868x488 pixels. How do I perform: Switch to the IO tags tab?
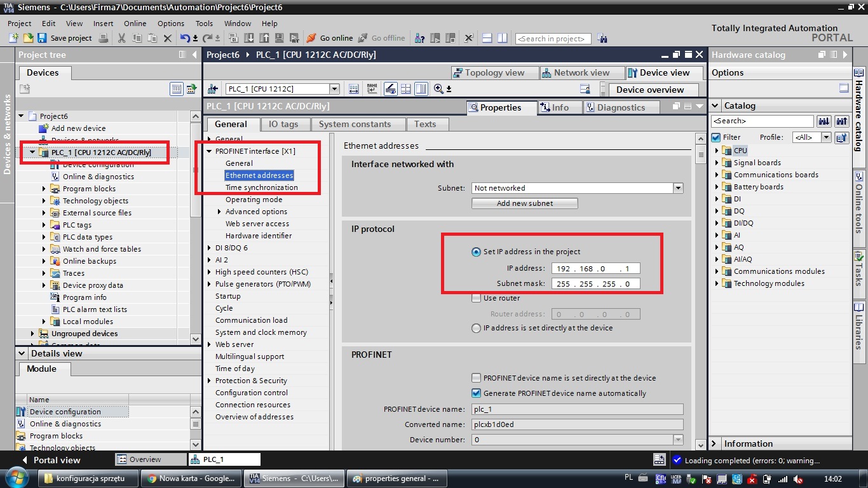click(283, 124)
